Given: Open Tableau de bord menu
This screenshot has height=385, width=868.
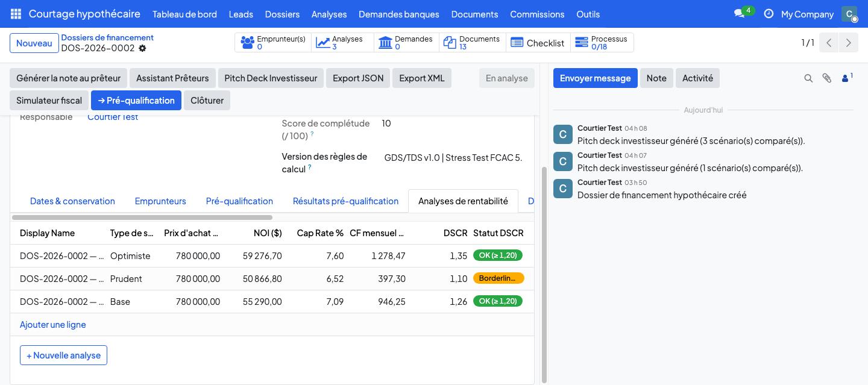Looking at the screenshot, I should (184, 14).
